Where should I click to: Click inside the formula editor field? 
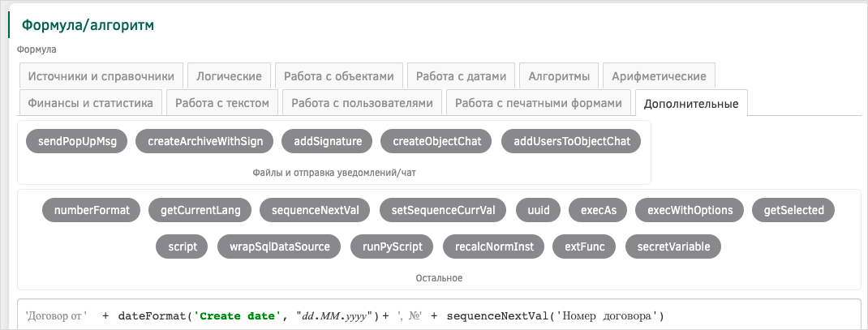[439, 315]
